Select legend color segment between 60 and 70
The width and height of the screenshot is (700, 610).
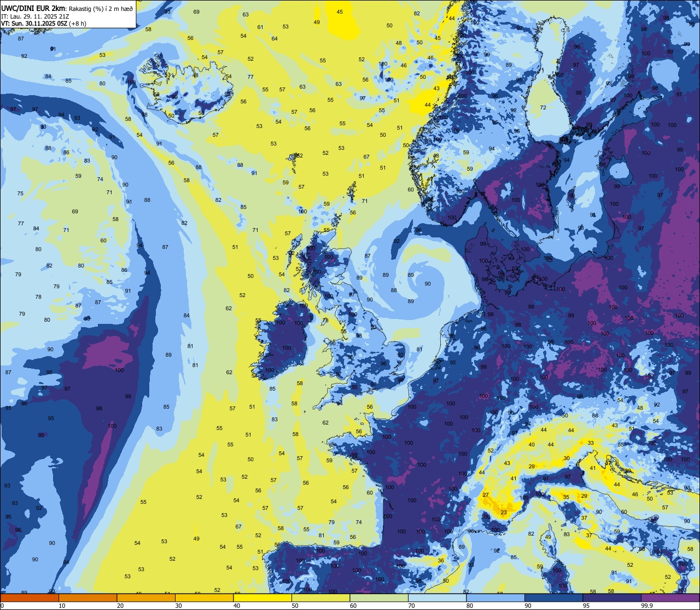379,597
